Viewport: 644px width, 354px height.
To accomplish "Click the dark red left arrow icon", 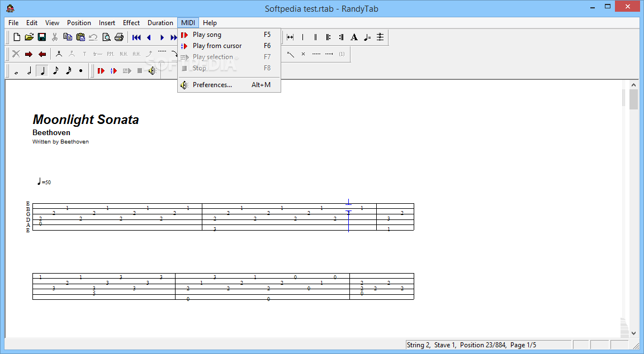I will tap(42, 54).
